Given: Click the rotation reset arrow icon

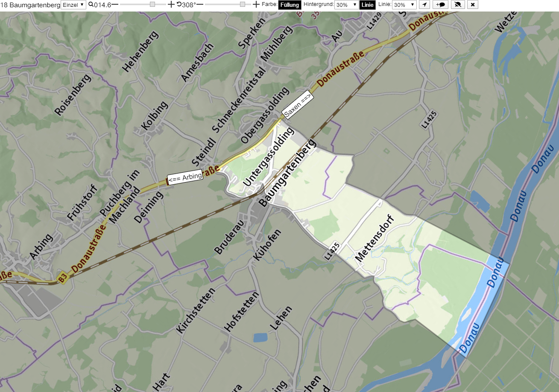Looking at the screenshot, I should point(179,5).
